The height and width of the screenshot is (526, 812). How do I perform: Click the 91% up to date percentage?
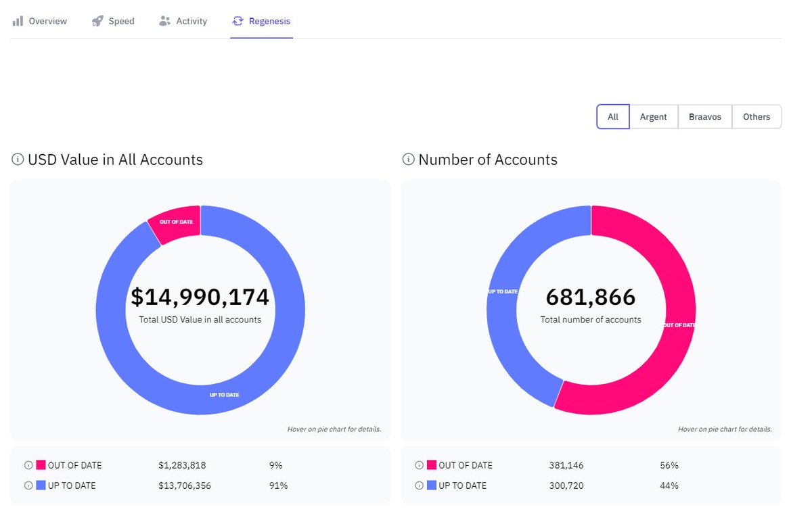[x=278, y=485]
